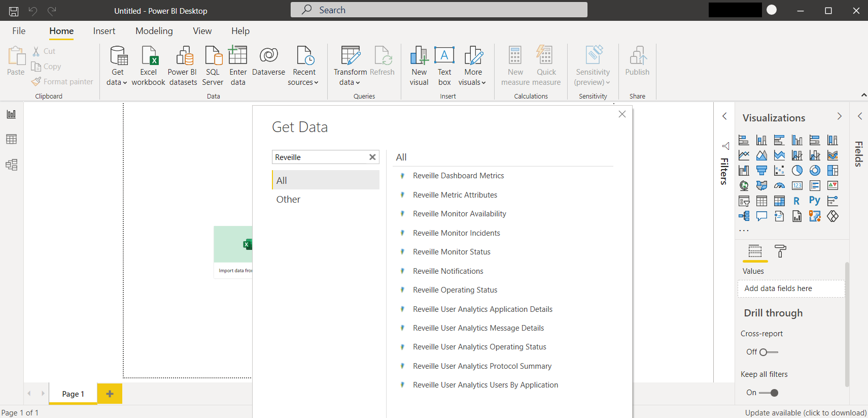Image resolution: width=868 pixels, height=418 pixels.
Task: Click the title bar Search box
Action: pyautogui.click(x=439, y=10)
